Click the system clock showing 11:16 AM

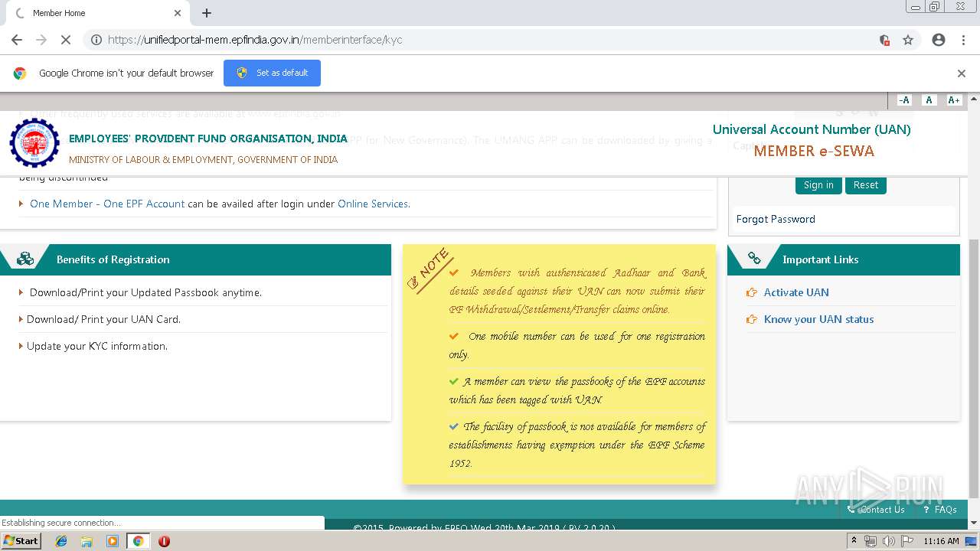click(941, 541)
